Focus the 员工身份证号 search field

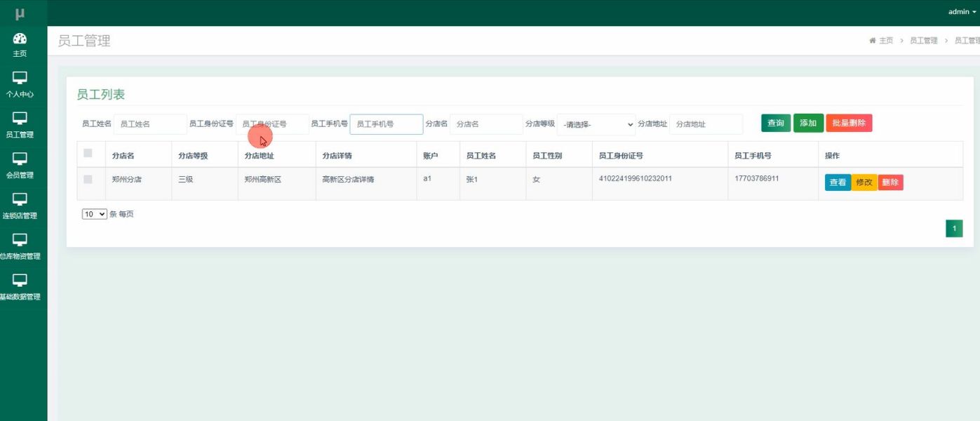point(272,124)
